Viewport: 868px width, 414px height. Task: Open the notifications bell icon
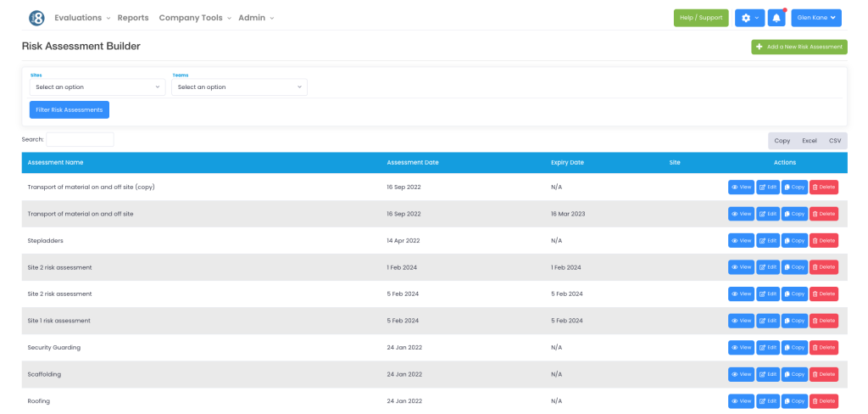[x=776, y=18]
